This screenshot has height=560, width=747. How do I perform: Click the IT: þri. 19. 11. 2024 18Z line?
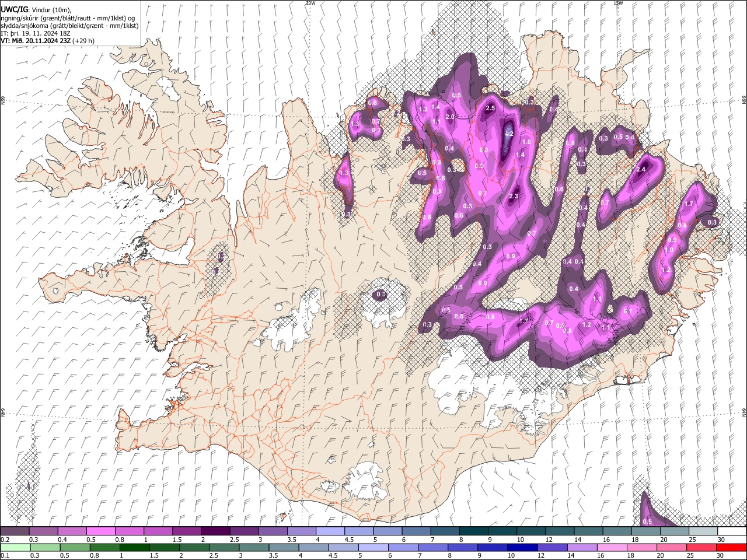coord(37,33)
